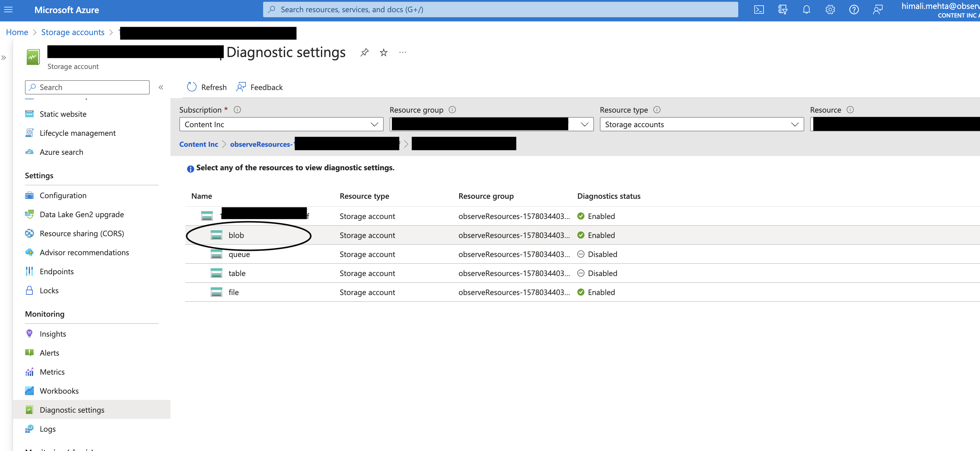Select Endpoints in the Settings menu
This screenshot has height=451, width=980.
click(x=57, y=271)
